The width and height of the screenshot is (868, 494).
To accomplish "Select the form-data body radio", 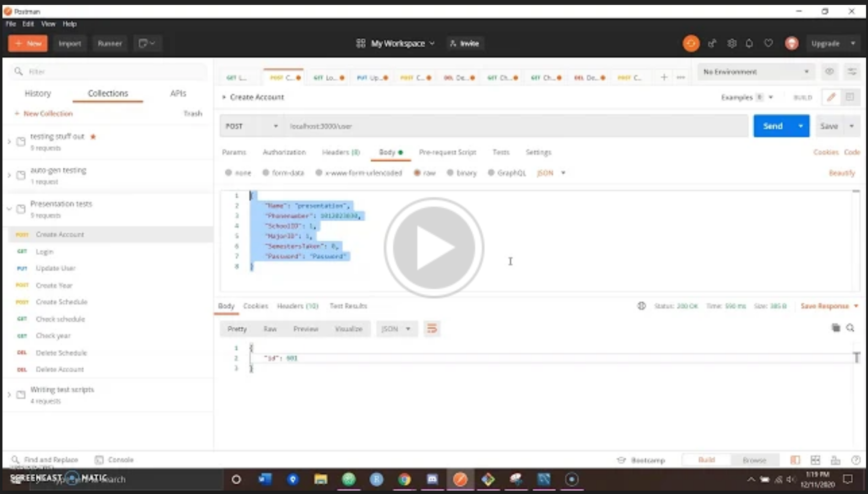I will [x=265, y=173].
